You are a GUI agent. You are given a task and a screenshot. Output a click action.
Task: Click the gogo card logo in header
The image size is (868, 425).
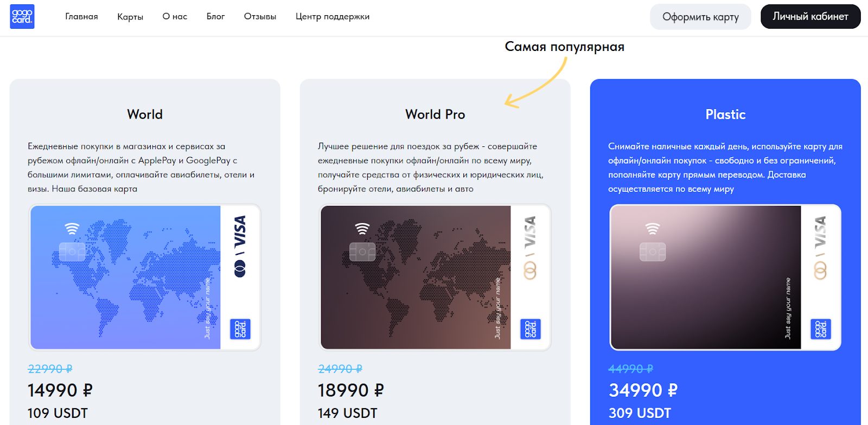(x=22, y=16)
